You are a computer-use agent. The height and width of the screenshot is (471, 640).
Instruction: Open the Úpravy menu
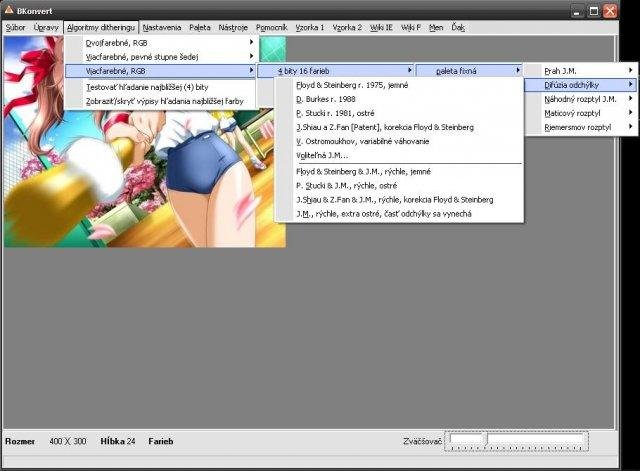point(46,27)
